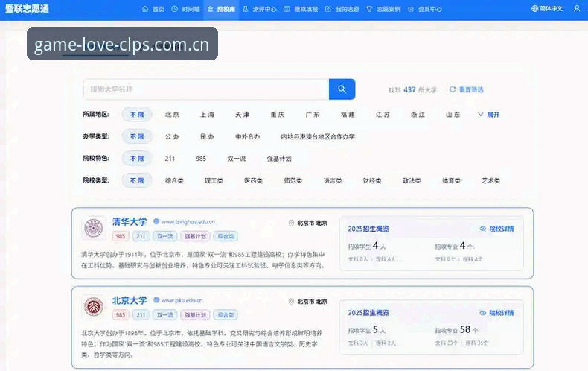
Task: Open the 北京大学 title link
Action: click(130, 300)
